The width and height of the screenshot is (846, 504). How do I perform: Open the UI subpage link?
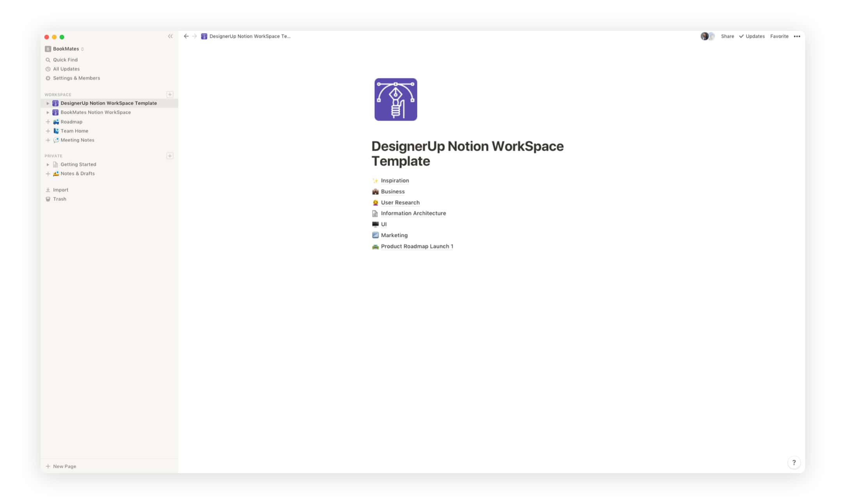tap(384, 224)
